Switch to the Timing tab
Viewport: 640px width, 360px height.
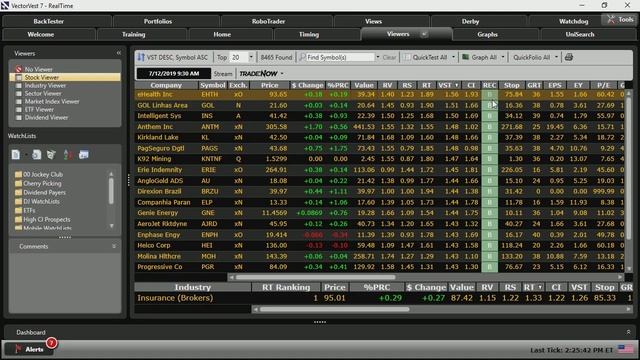pyautogui.click(x=309, y=35)
